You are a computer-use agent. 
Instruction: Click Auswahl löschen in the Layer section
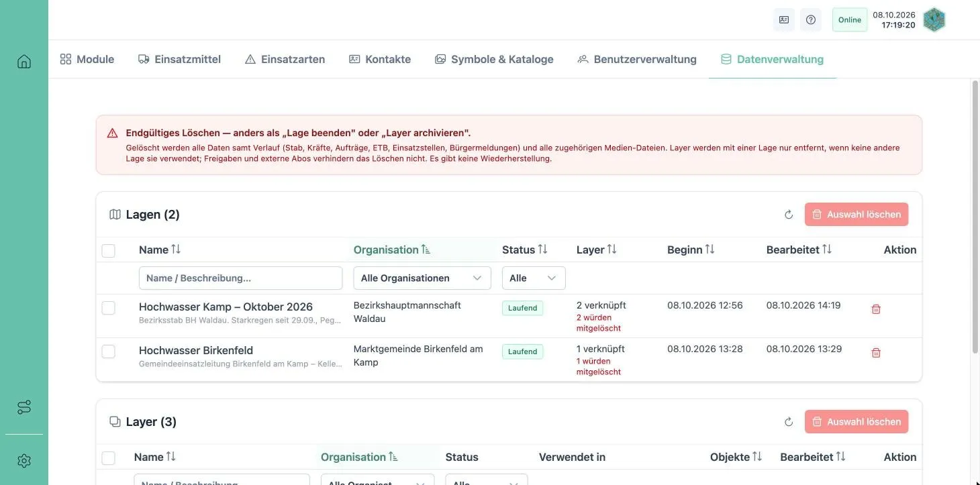point(856,422)
